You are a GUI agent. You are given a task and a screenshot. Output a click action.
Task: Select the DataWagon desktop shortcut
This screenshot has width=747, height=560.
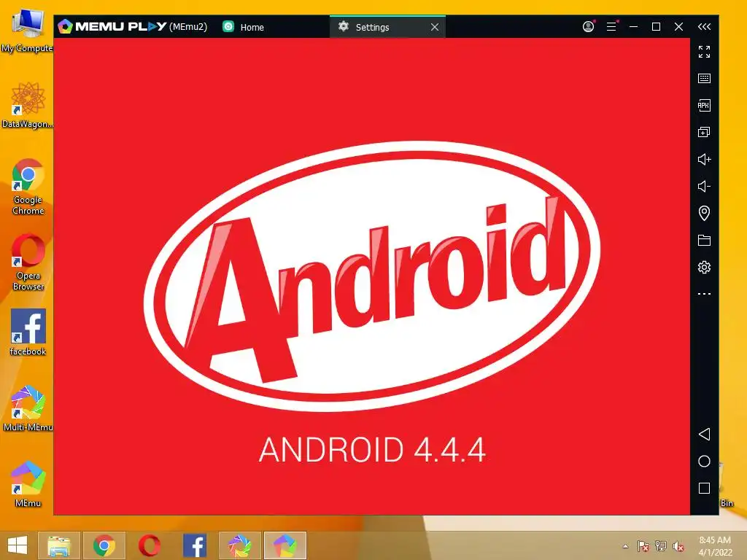(x=28, y=105)
